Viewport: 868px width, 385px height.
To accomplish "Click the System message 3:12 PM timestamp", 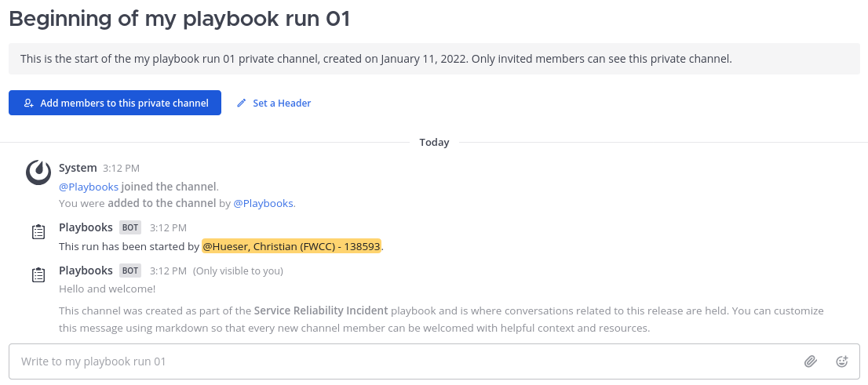I will (121, 168).
